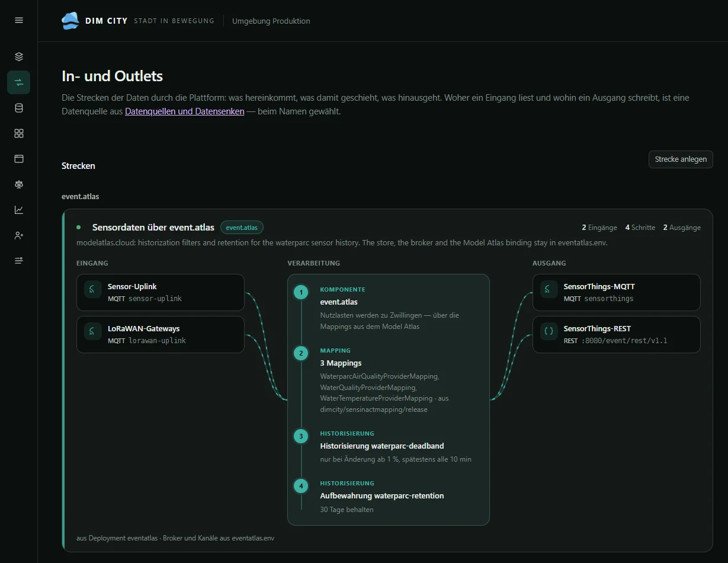Open the four-squares grid sidebar icon
This screenshot has height=563, width=728.
click(19, 133)
